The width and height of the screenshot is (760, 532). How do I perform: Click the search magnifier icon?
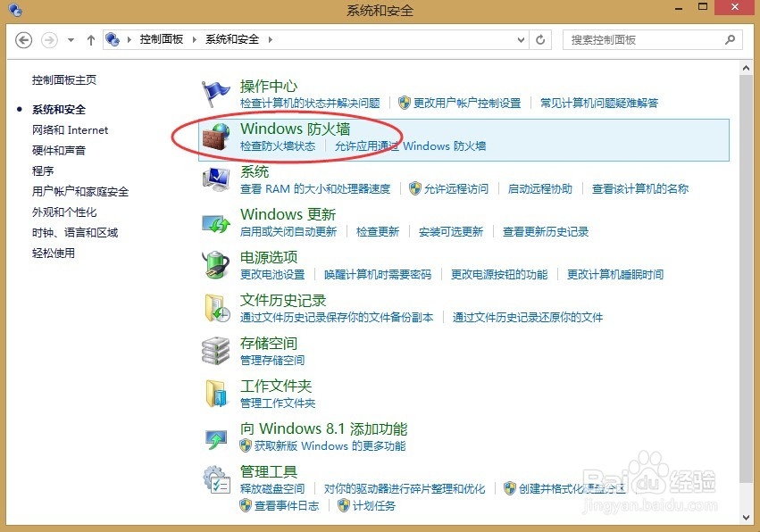tap(730, 40)
